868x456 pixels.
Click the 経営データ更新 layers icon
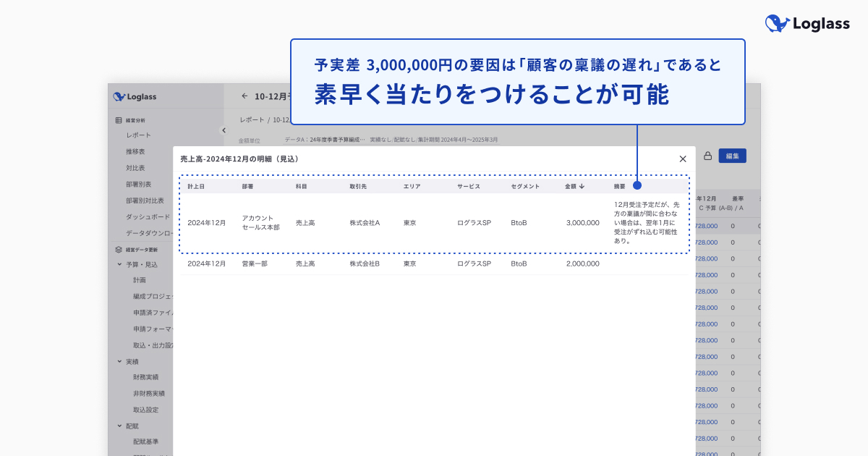click(x=119, y=249)
